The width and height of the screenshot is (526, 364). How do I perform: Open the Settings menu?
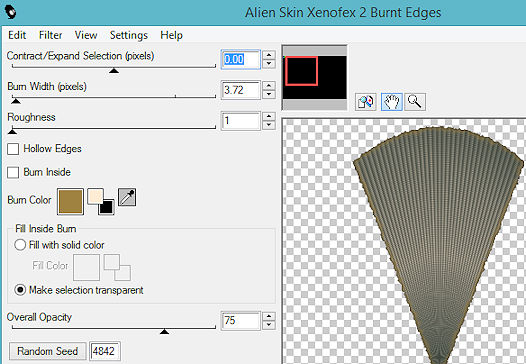point(129,35)
